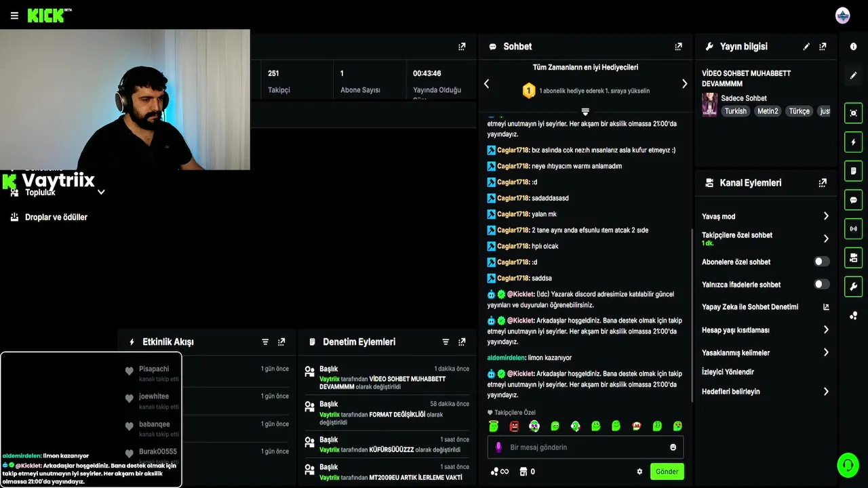
Task: Expand Yavaş mod options
Action: 826,216
